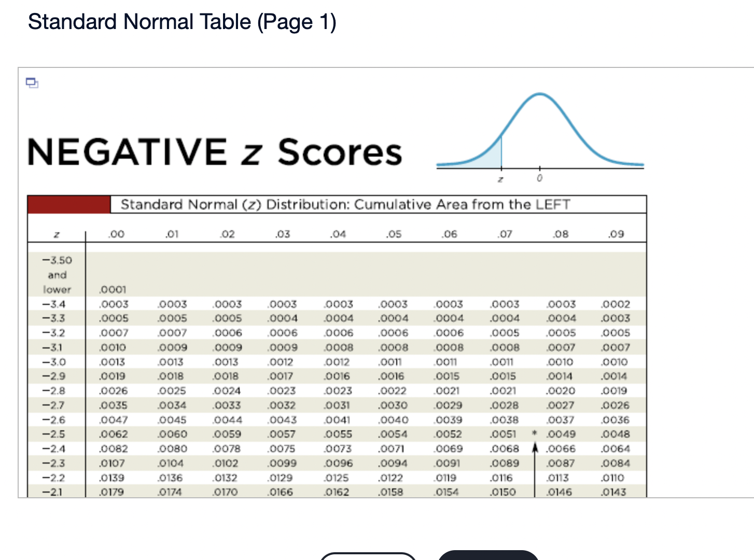Click the Standard Normal Table (Page 1) heading
The width and height of the screenshot is (754, 560).
[x=183, y=22]
